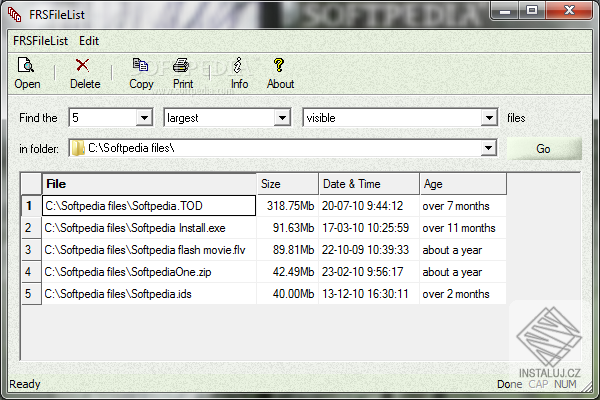Select row header number 5
This screenshot has width=600, height=400.
click(x=31, y=294)
